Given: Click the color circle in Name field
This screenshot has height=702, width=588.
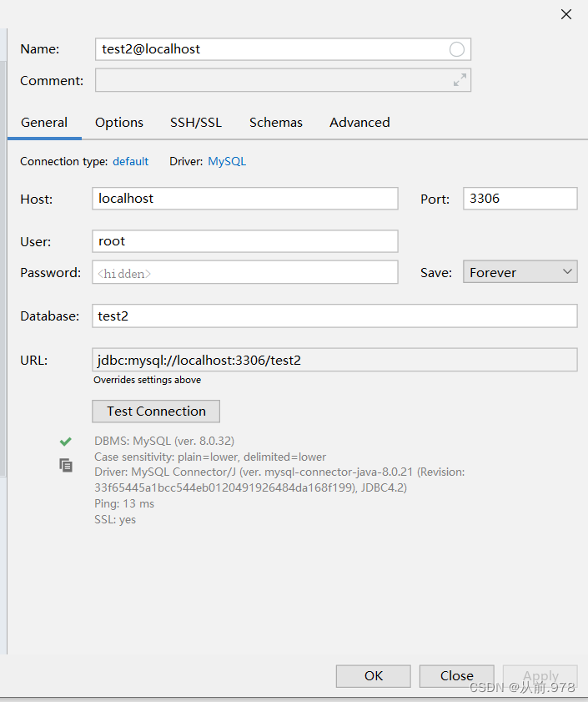Looking at the screenshot, I should [456, 49].
